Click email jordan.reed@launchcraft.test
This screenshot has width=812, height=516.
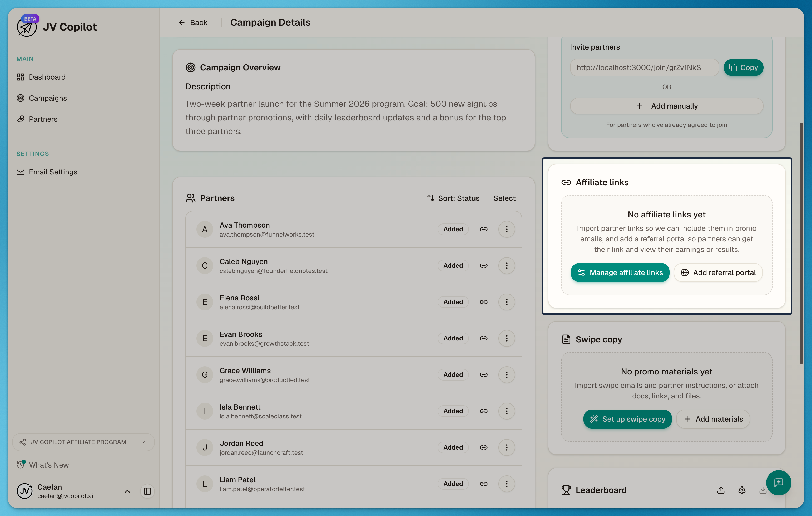tap(261, 453)
